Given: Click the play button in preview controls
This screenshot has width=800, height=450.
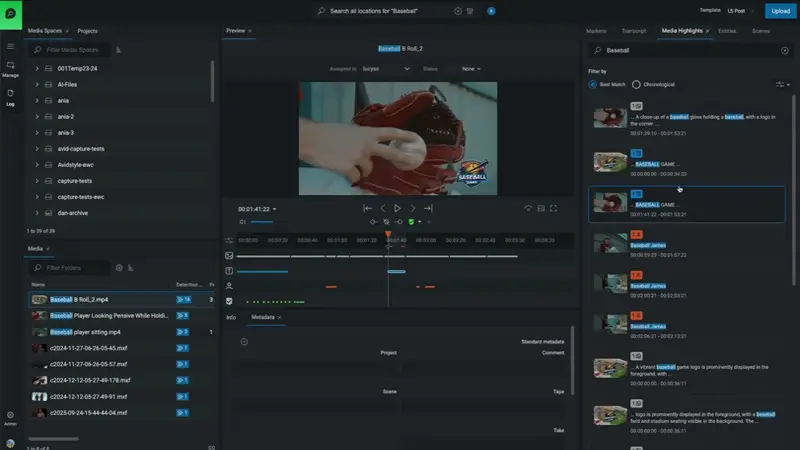Looking at the screenshot, I should pos(397,208).
